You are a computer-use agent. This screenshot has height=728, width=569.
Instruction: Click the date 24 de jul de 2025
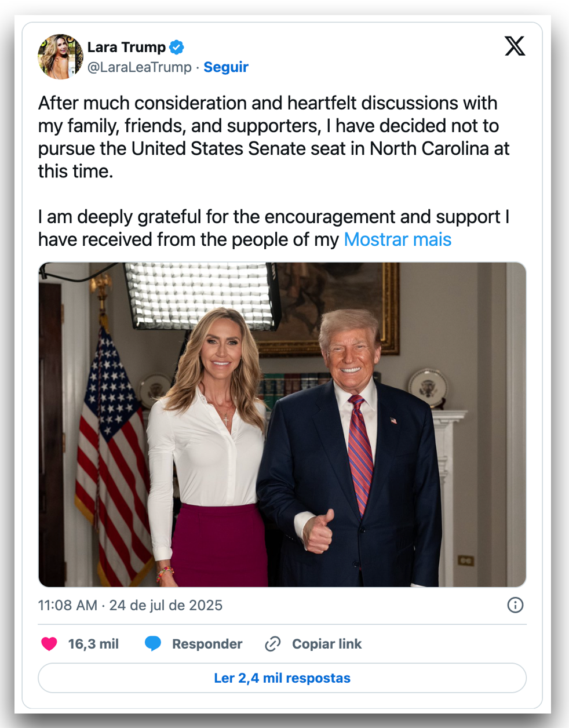[166, 605]
